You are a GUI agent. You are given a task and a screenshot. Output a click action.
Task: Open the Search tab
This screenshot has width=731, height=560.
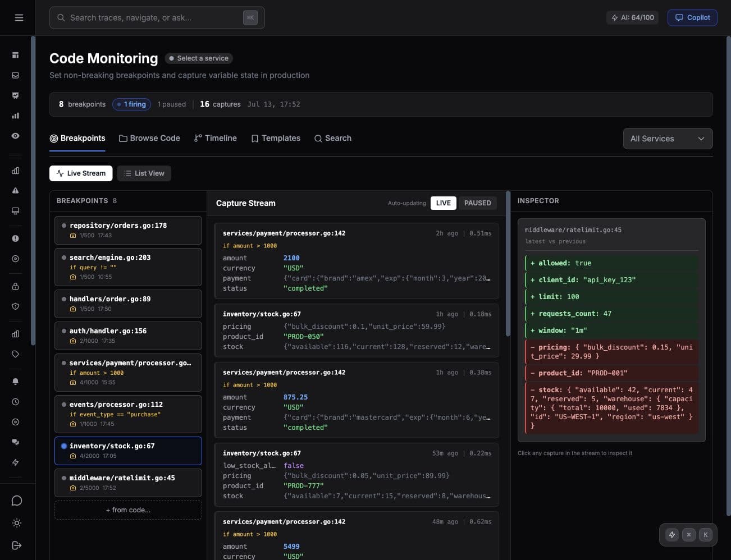point(333,138)
